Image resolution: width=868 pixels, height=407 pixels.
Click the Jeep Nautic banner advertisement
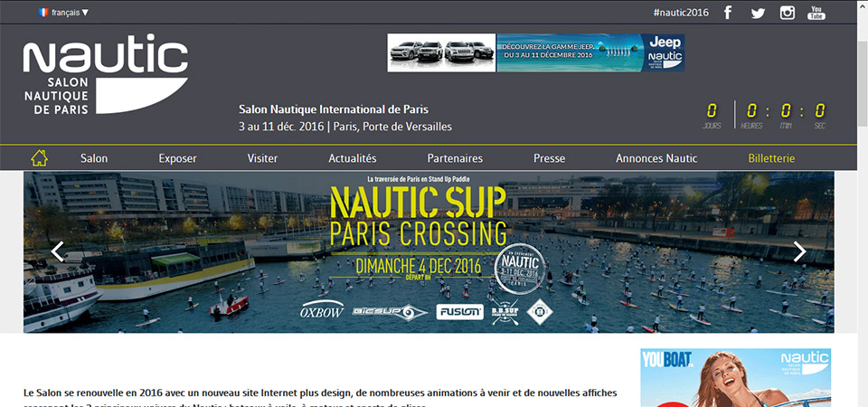coord(536,52)
